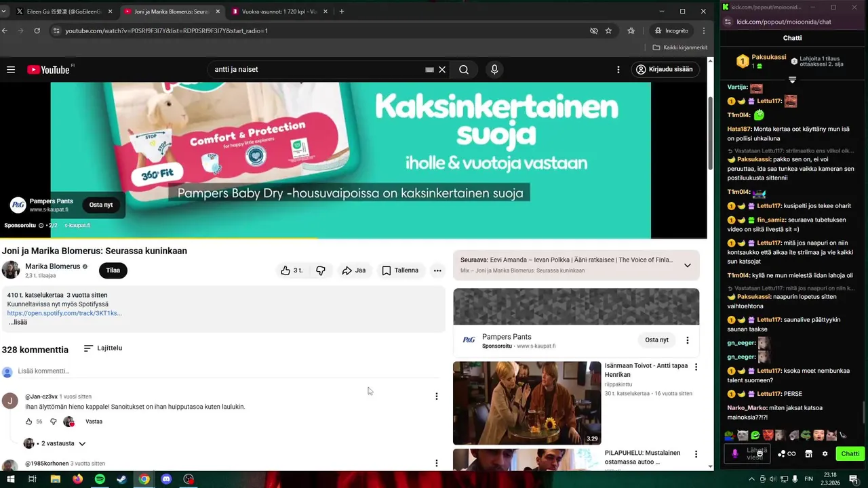The width and height of the screenshot is (868, 488).
Task: Open the Incognito profile button
Action: pos(671,30)
